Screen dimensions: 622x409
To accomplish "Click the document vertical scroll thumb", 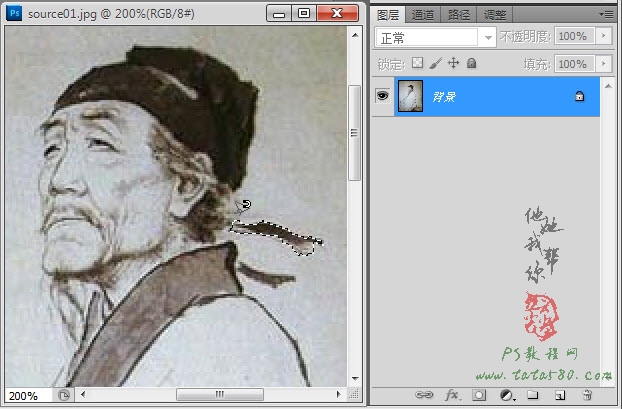I will 354,132.
